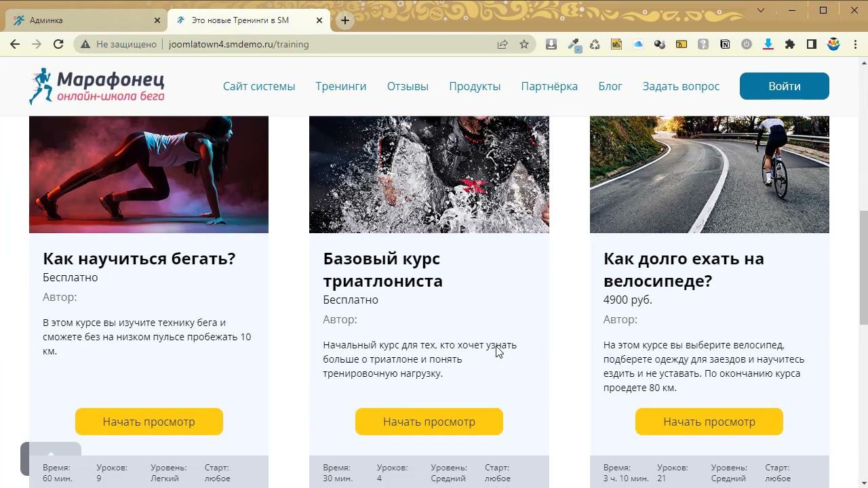Open the blue download arrow extension
Screen dimensions: 868x488
click(768, 44)
